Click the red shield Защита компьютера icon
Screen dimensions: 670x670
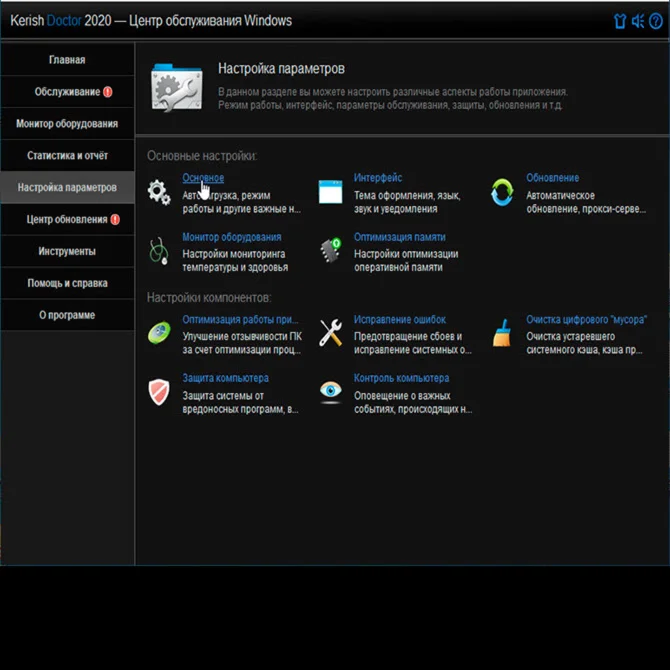click(159, 392)
